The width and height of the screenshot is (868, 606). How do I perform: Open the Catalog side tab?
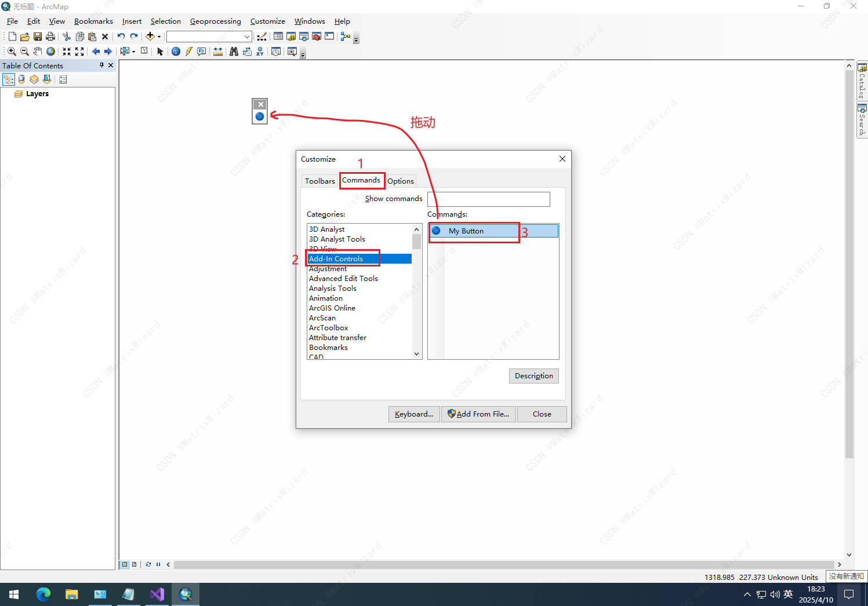pyautogui.click(x=862, y=81)
